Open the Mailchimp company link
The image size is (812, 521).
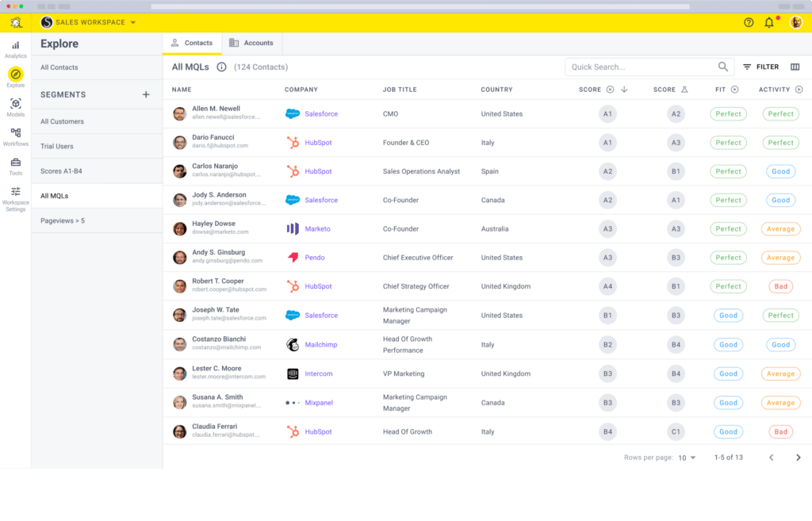coord(320,345)
